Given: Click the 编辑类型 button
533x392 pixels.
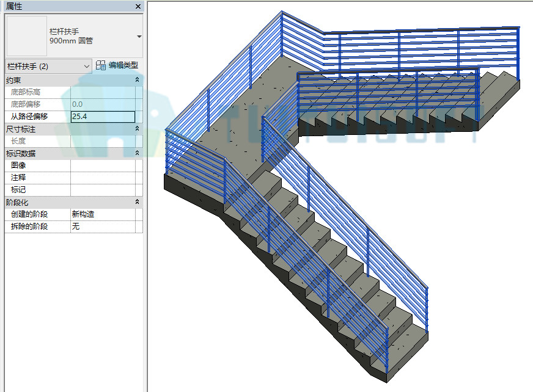Looking at the screenshot, I should coord(117,65).
